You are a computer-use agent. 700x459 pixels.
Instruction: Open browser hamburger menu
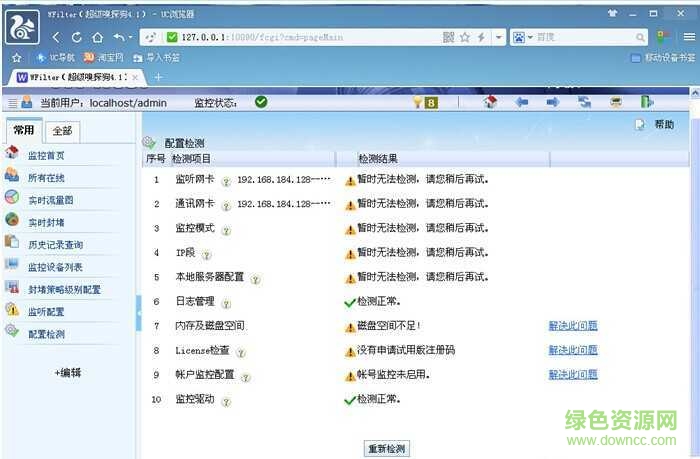click(x=689, y=37)
